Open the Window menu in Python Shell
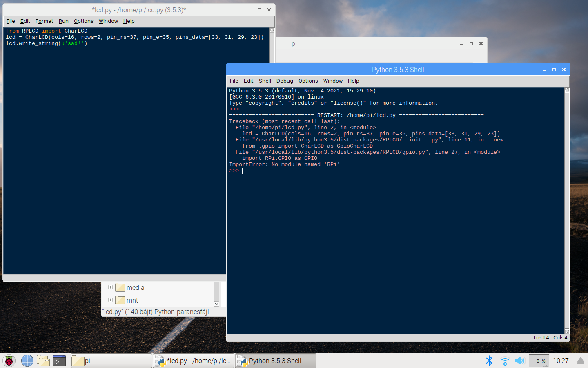Viewport: 588px width, 368px height. tap(333, 81)
